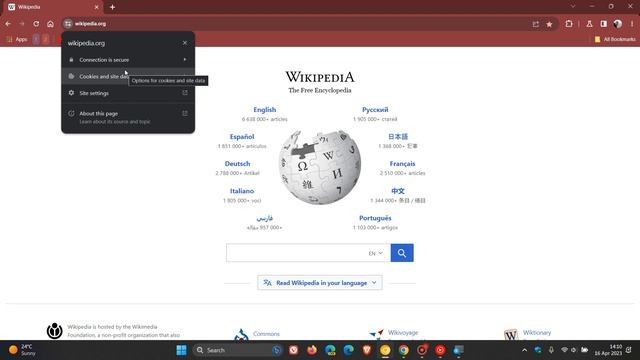Click the wikipedia.org URL in address bar

(x=90, y=24)
